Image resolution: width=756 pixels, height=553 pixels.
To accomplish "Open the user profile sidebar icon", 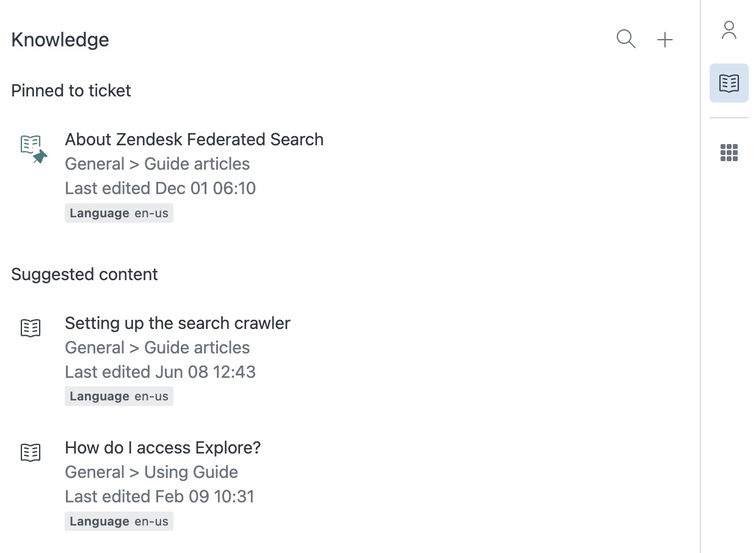I will 729,30.
